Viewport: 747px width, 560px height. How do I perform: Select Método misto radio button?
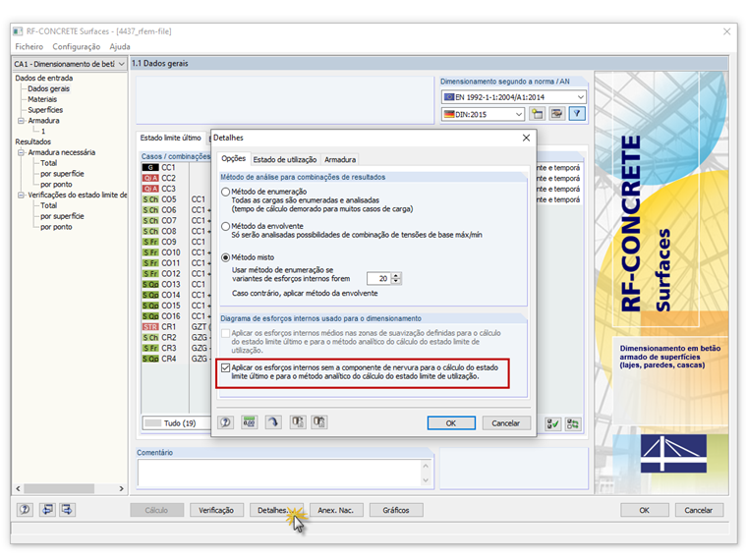tap(226, 257)
